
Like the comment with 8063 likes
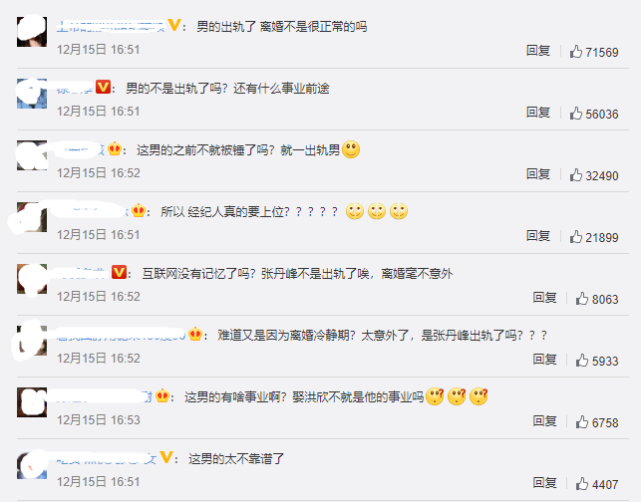(582, 298)
